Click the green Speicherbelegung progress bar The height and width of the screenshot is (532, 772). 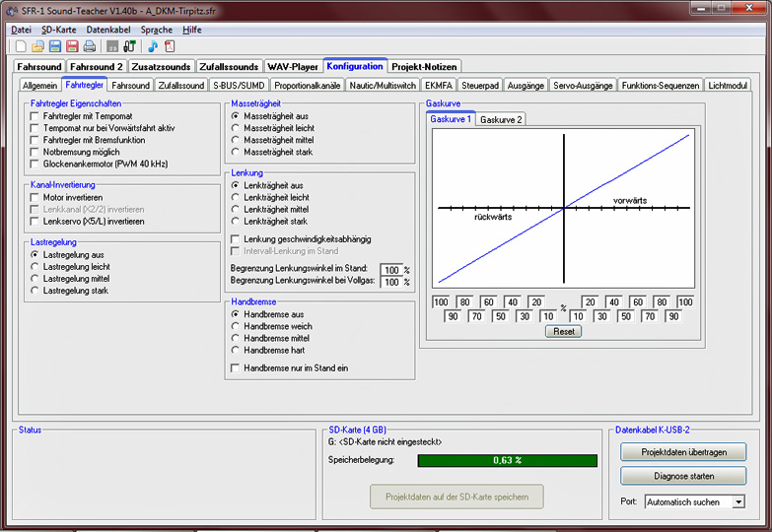[x=506, y=460]
